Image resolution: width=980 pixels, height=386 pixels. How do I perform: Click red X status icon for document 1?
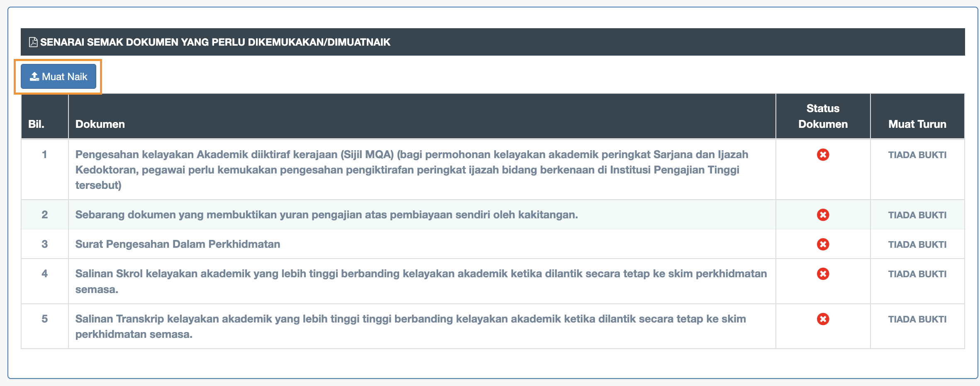click(823, 155)
